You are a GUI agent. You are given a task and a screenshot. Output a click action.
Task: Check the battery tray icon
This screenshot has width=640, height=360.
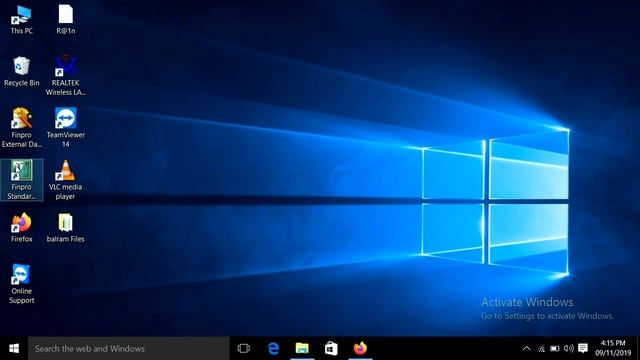coord(555,349)
